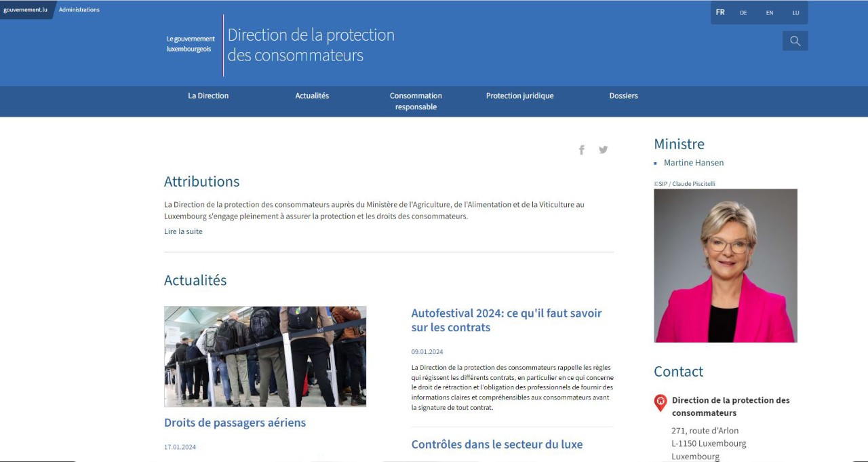This screenshot has width=868, height=462.
Task: Open the search magnifier icon
Action: click(795, 41)
